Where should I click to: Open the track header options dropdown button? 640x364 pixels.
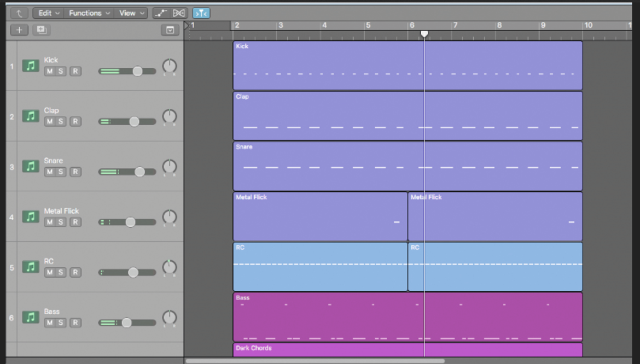pyautogui.click(x=170, y=30)
